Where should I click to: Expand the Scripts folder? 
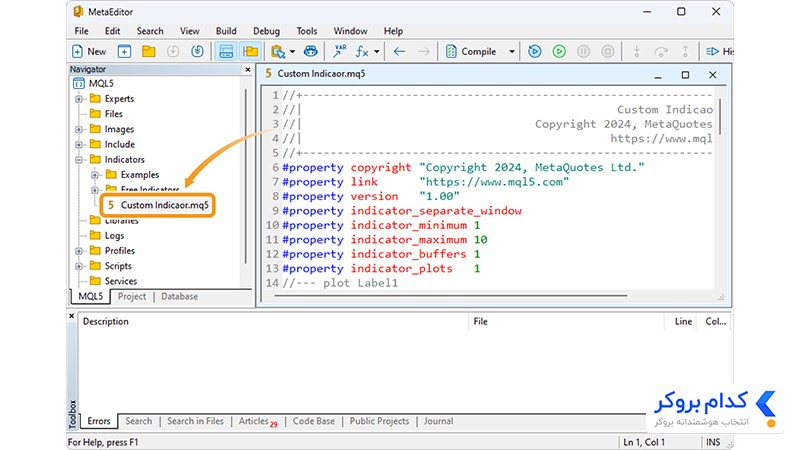[79, 266]
